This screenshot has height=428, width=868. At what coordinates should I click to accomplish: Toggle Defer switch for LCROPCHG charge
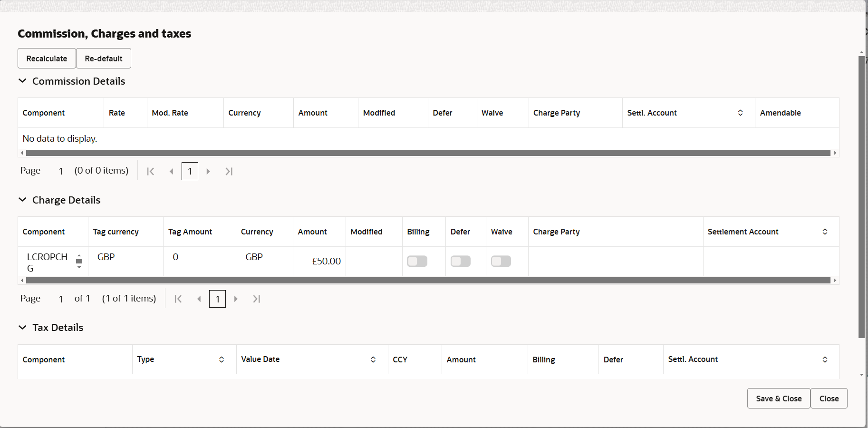pyautogui.click(x=461, y=261)
